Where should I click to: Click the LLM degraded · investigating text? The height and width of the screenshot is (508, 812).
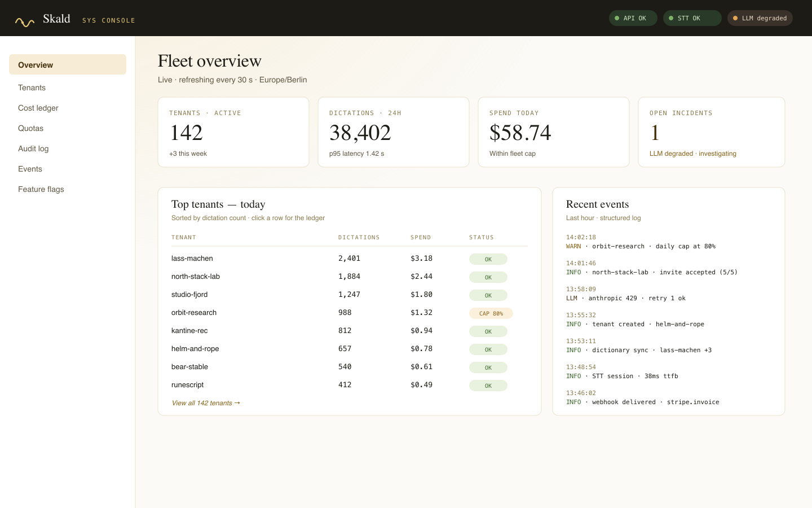(x=693, y=154)
